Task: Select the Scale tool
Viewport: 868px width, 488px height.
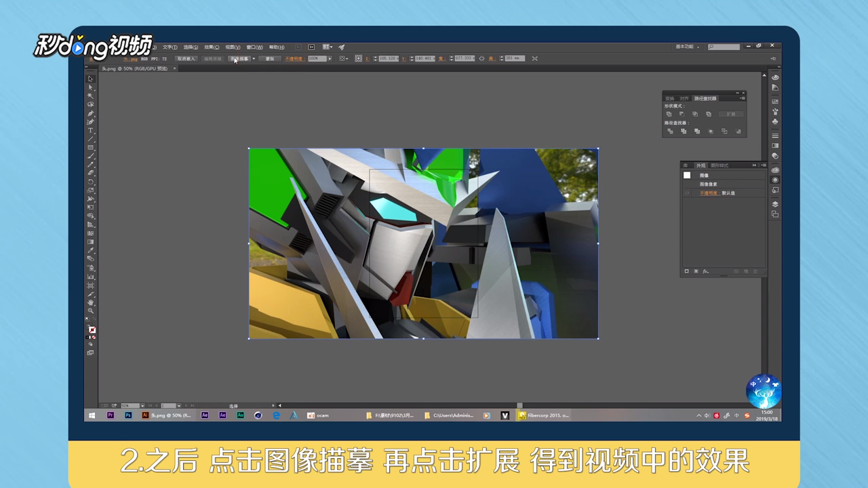Action: pyautogui.click(x=91, y=190)
